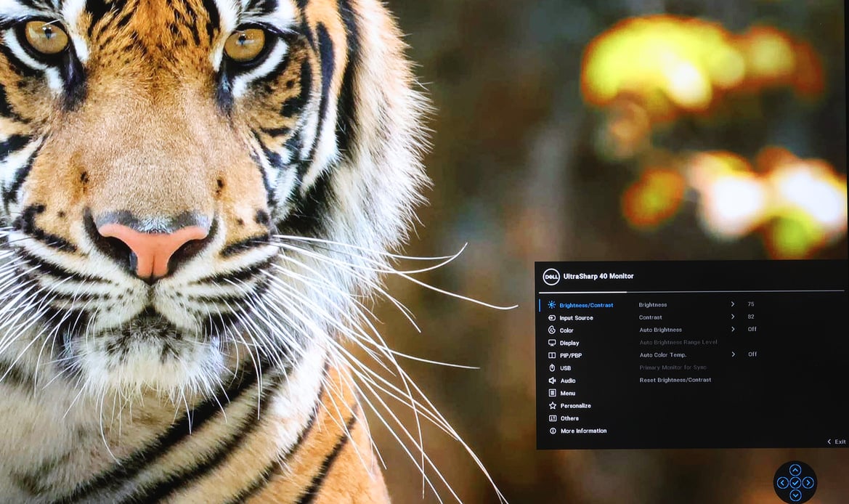Expand the Auto Brightness chevron
Image resolution: width=849 pixels, height=504 pixels.
coord(733,329)
